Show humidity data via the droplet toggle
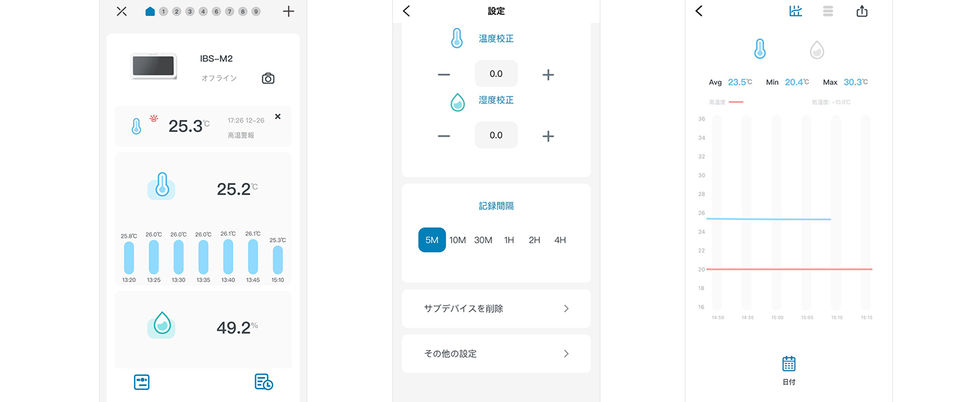 point(817,49)
